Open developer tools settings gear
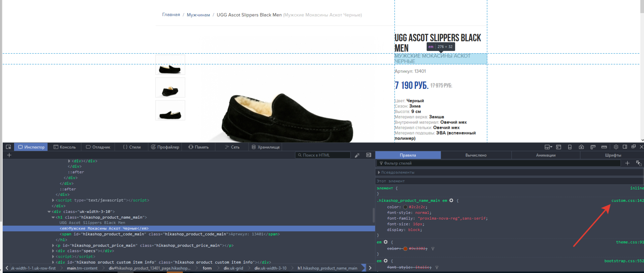 (616, 147)
